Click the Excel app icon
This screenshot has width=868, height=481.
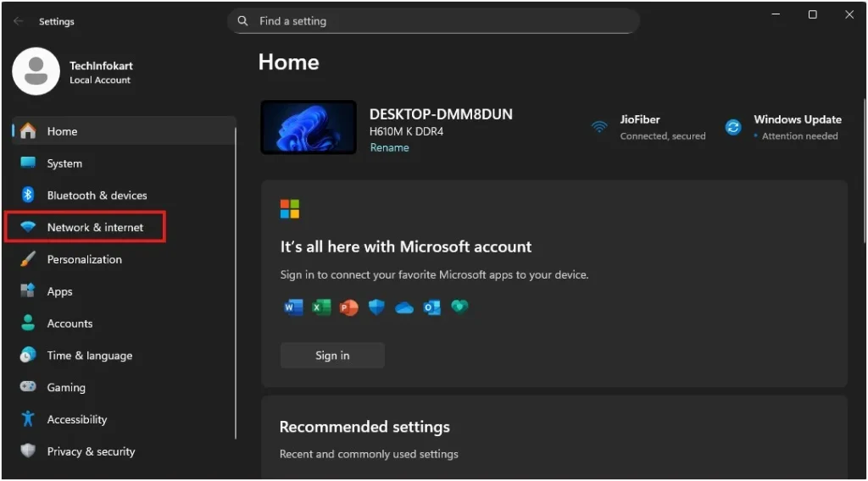pyautogui.click(x=321, y=307)
